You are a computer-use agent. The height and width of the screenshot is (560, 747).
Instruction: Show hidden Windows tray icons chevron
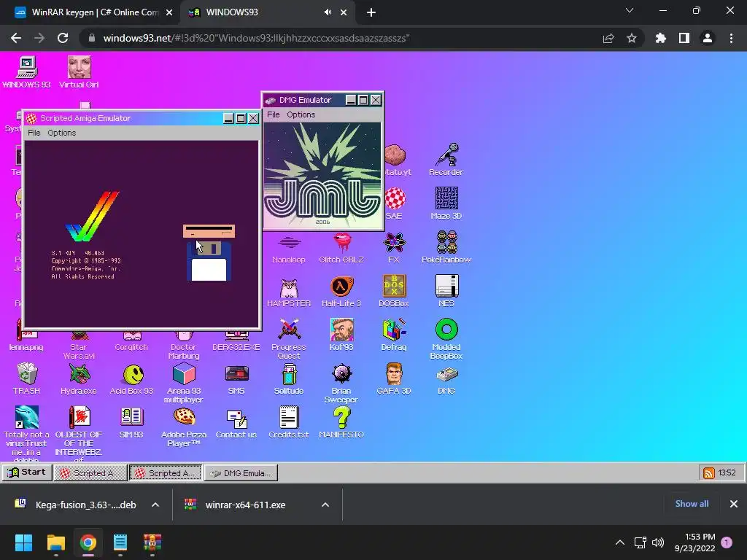click(620, 542)
